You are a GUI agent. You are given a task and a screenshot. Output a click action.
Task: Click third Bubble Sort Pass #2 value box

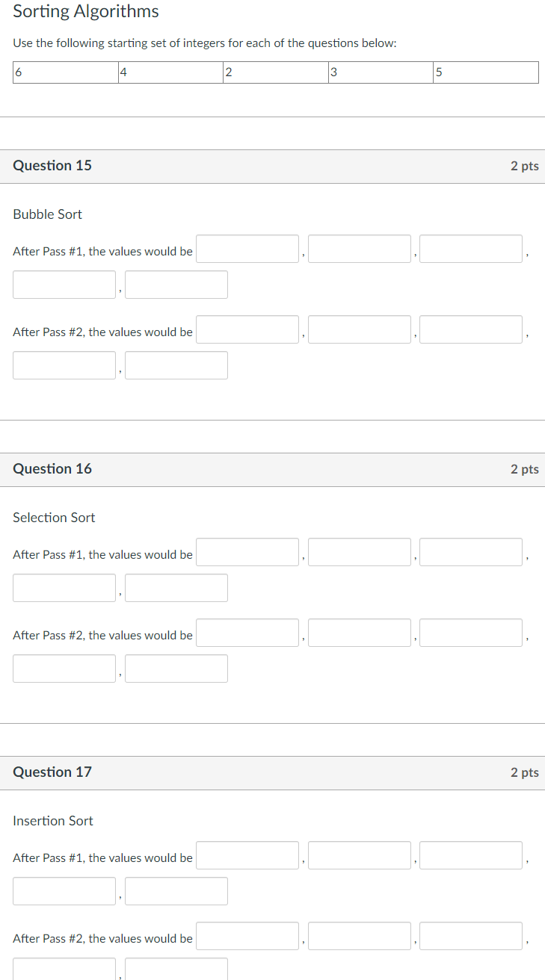[471, 329]
